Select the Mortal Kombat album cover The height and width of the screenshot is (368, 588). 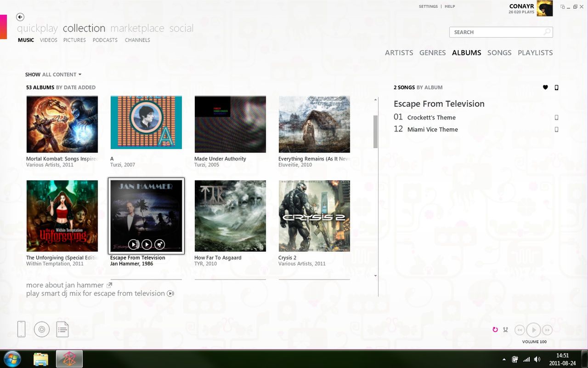coord(62,124)
